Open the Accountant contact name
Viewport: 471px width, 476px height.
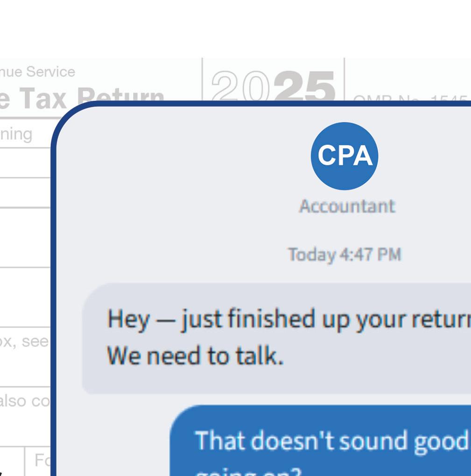point(347,206)
